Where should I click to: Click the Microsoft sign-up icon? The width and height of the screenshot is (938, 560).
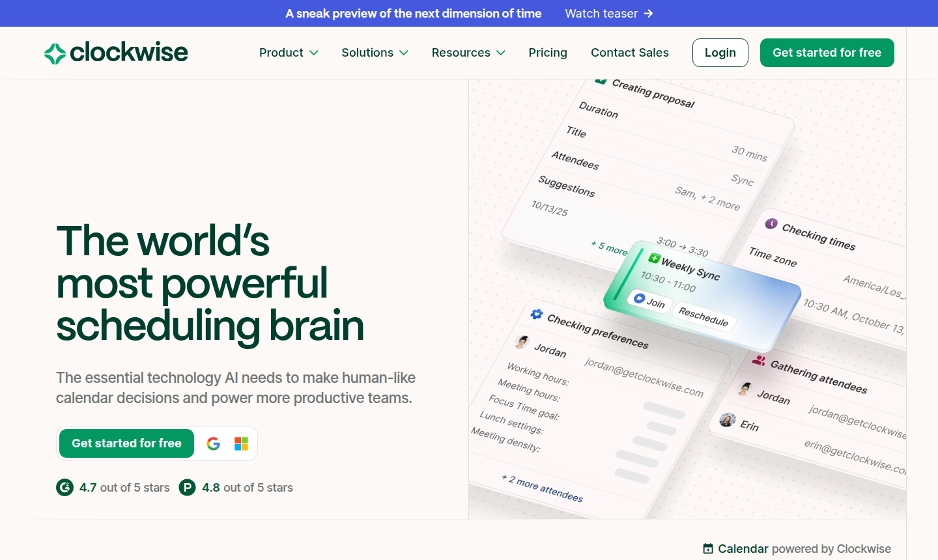click(241, 443)
